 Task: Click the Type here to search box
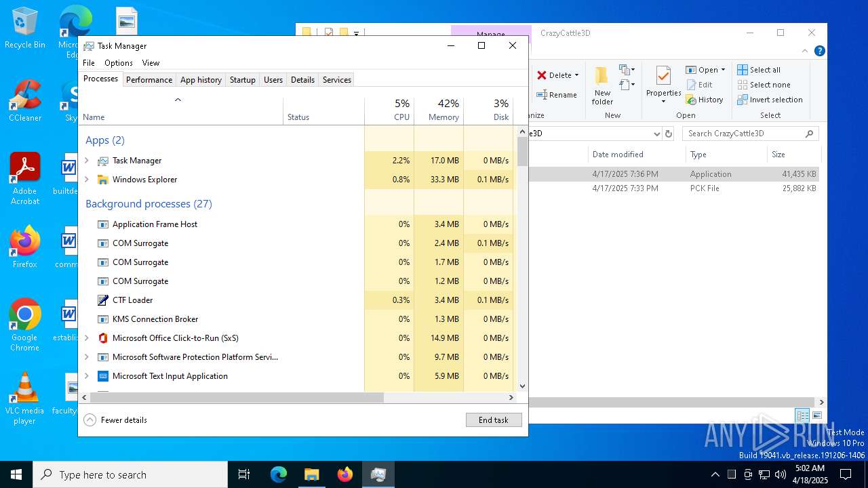click(x=130, y=474)
